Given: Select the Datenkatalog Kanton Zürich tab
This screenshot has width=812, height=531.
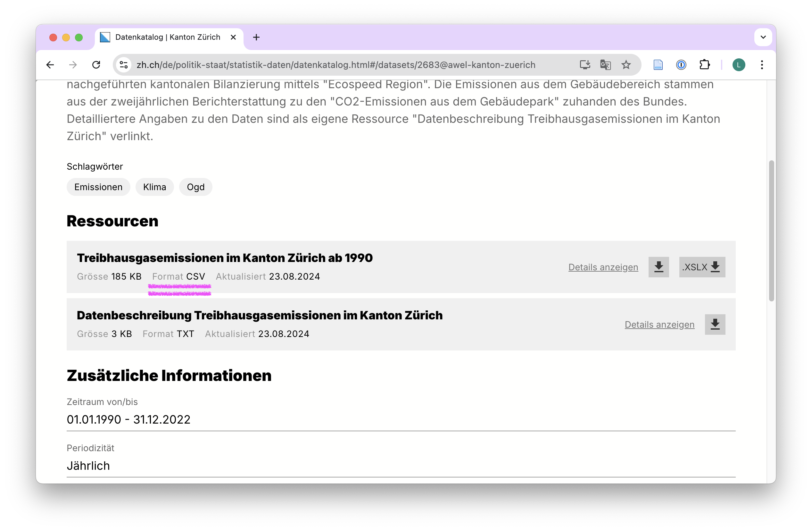Looking at the screenshot, I should coord(167,37).
